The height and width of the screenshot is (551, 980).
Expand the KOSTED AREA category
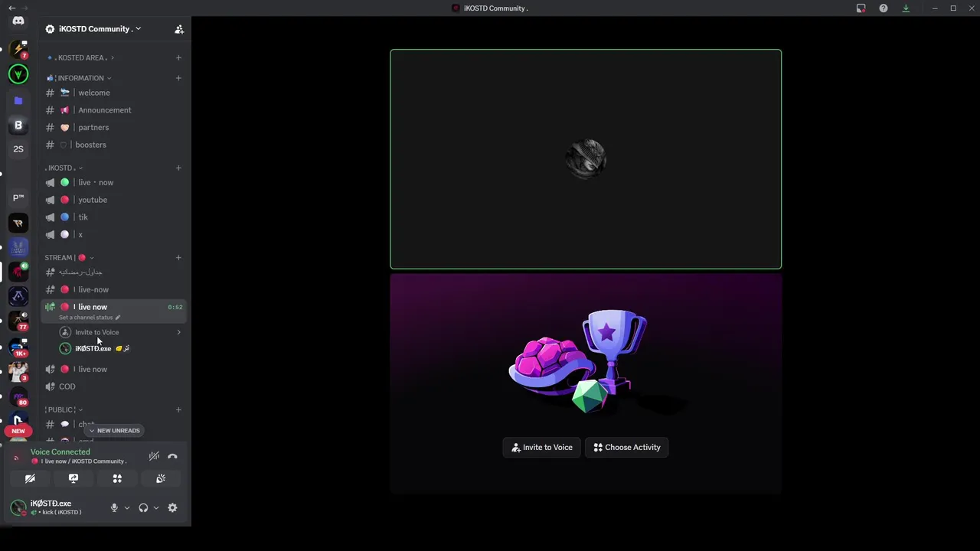80,57
